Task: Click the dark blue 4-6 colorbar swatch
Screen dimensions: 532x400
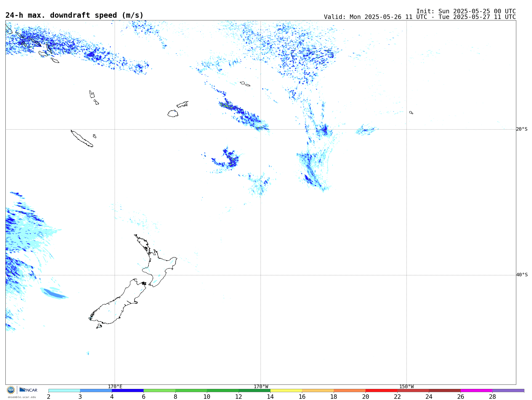Action: pos(128,391)
